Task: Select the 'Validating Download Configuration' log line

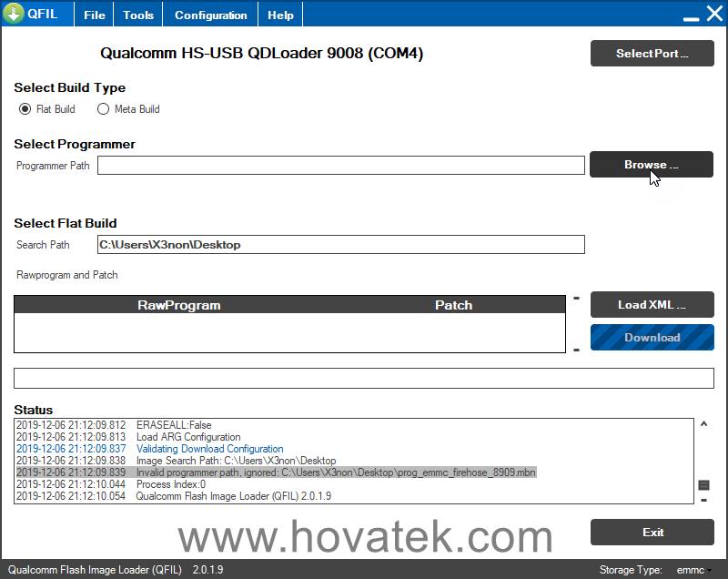Action: (149, 449)
